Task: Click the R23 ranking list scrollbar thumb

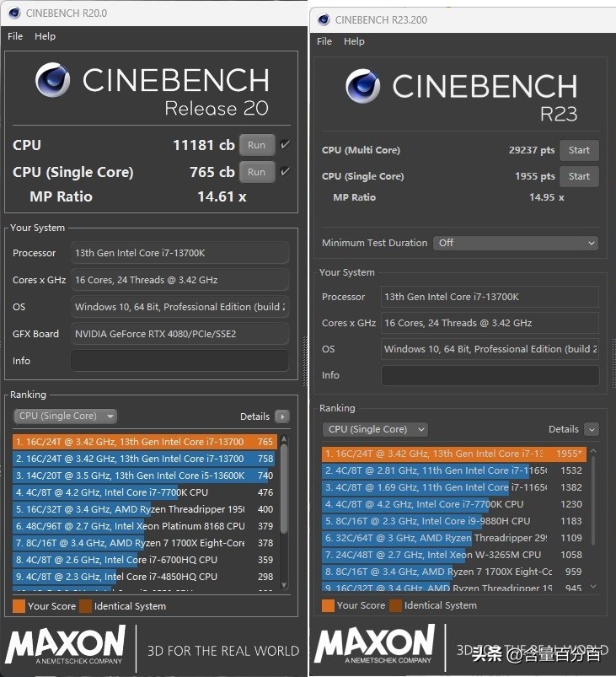Action: click(x=593, y=500)
